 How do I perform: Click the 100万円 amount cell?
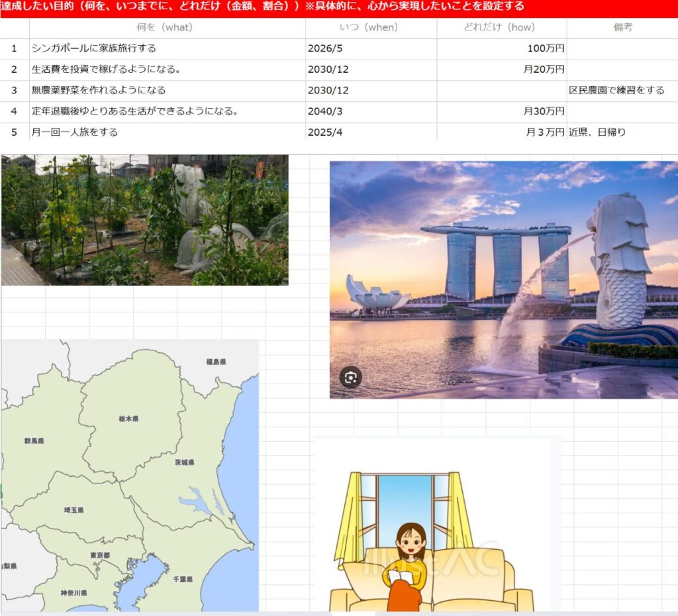(501, 49)
